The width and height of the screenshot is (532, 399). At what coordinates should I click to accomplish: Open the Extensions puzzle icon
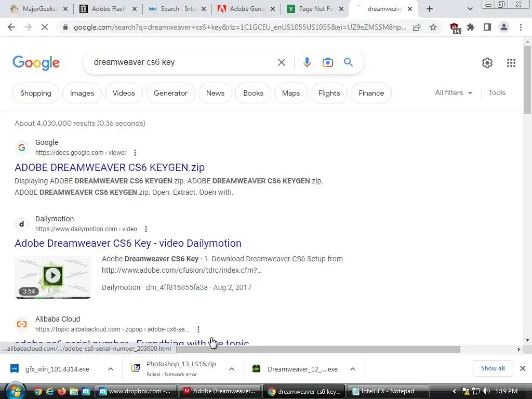click(471, 27)
